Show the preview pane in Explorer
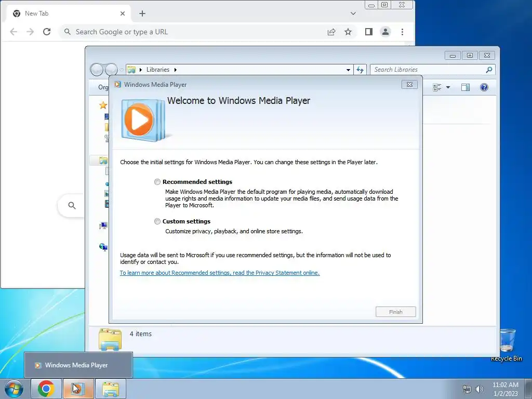Viewport: 532px width, 399px height. point(465,87)
